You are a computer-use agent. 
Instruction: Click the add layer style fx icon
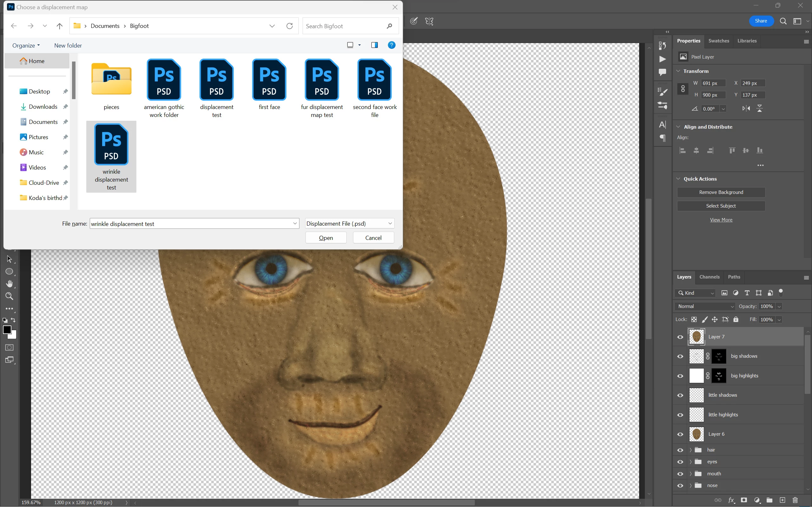pos(731,500)
